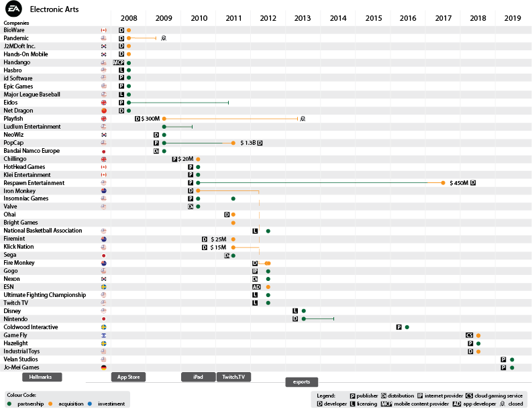Image resolution: width=532 pixels, height=411 pixels.
Task: Select the 2008 year column header
Action: (129, 18)
